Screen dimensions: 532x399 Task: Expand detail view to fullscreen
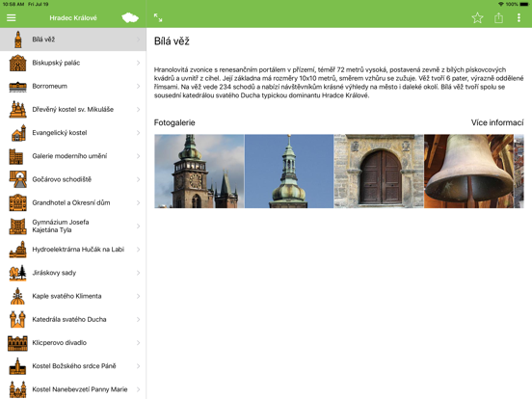point(158,17)
